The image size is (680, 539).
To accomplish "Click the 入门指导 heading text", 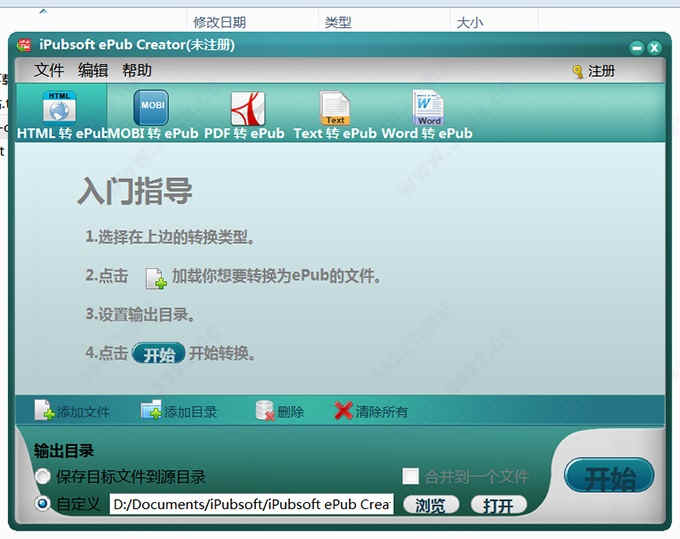I will coord(135,191).
